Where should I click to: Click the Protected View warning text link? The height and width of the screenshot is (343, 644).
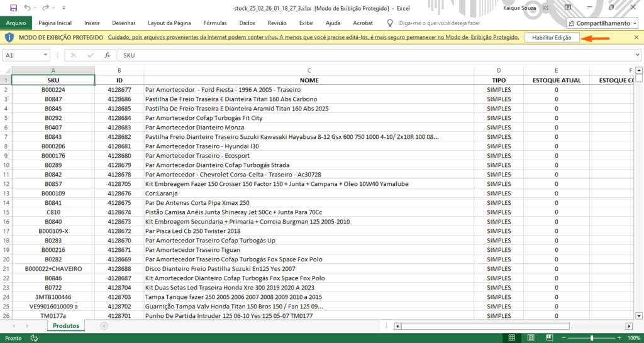pyautogui.click(x=313, y=38)
